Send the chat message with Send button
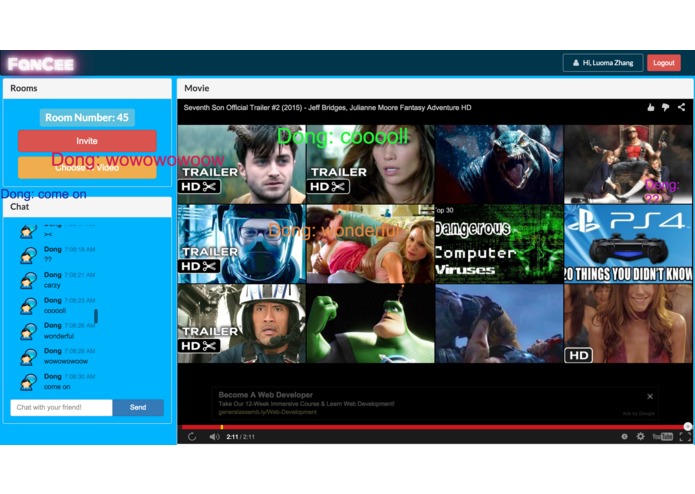The height and width of the screenshot is (494, 695). [x=138, y=407]
